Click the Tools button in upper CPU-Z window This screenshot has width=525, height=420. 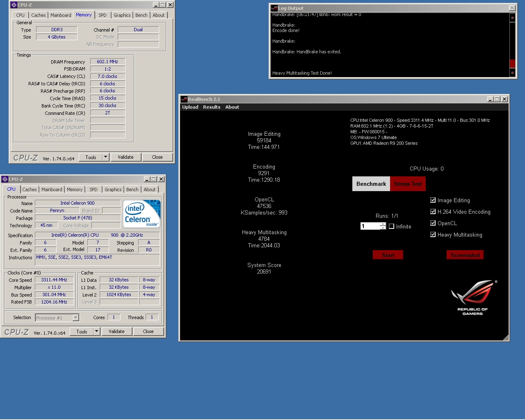tap(91, 157)
